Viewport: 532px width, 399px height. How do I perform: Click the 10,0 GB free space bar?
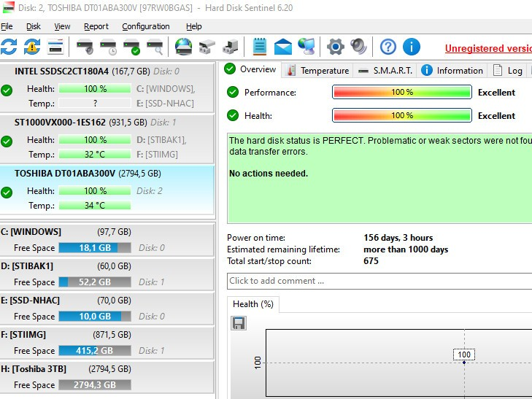point(95,317)
